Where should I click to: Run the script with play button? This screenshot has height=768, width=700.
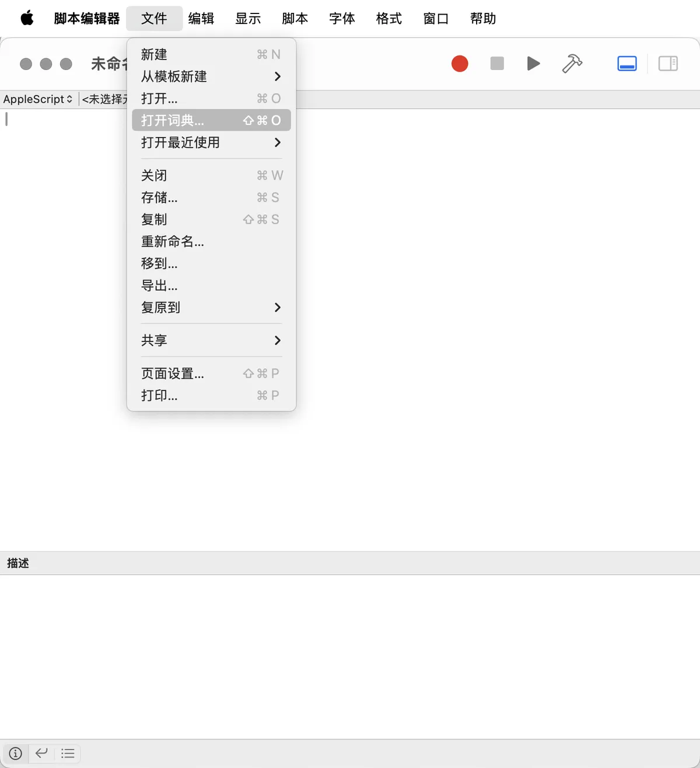click(533, 63)
